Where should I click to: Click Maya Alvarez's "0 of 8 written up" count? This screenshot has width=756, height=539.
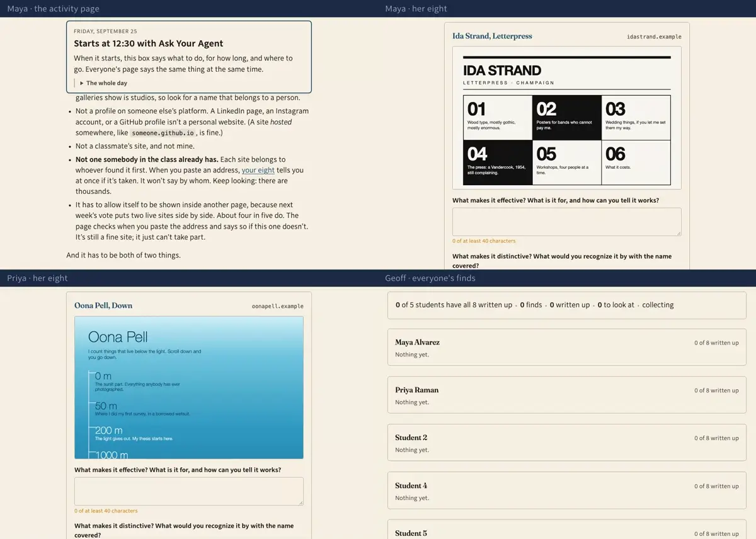tap(716, 343)
